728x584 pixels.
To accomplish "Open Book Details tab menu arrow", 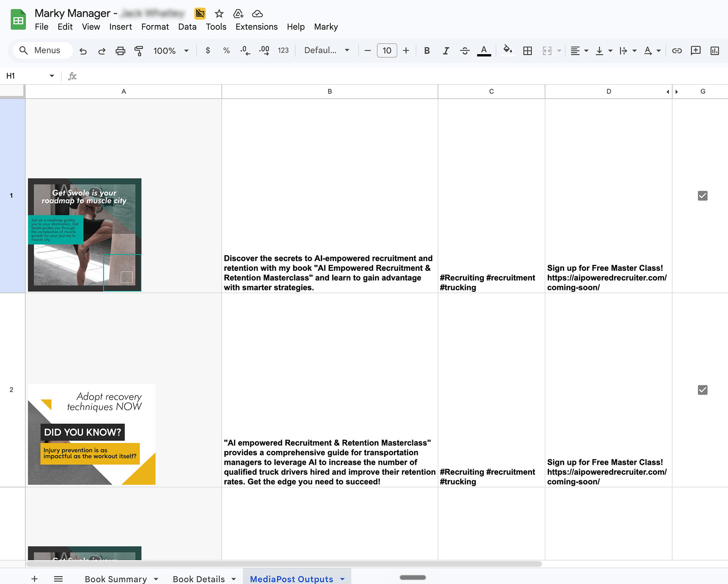I will pyautogui.click(x=234, y=579).
